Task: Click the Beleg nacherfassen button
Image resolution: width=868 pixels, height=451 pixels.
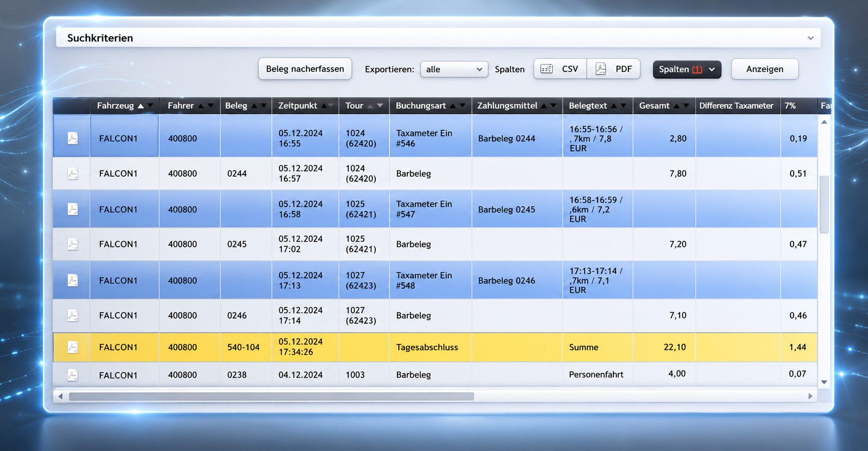Action: (305, 69)
